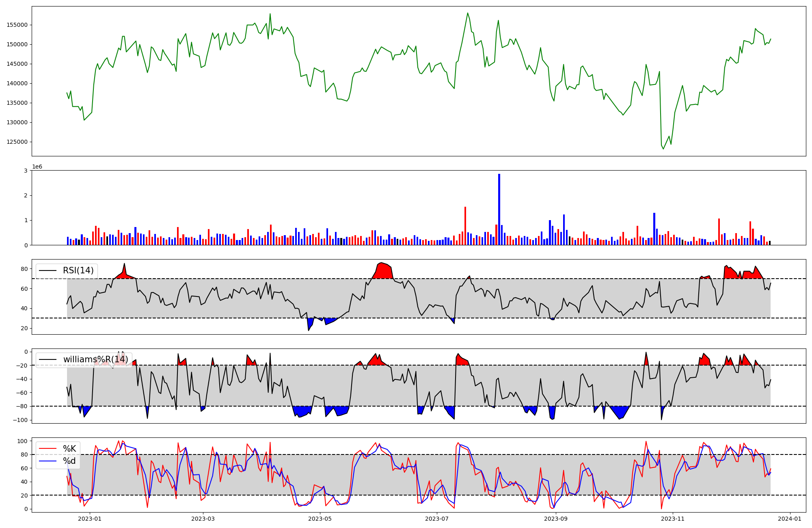The image size is (812, 528).
Task: Click the williams%R(14) legend label
Action: pos(95,359)
